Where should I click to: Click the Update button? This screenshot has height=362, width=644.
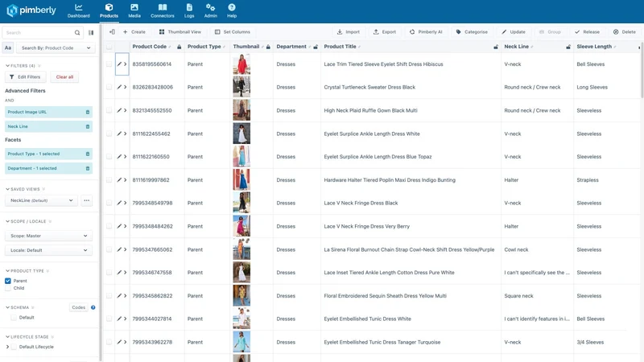coord(514,31)
